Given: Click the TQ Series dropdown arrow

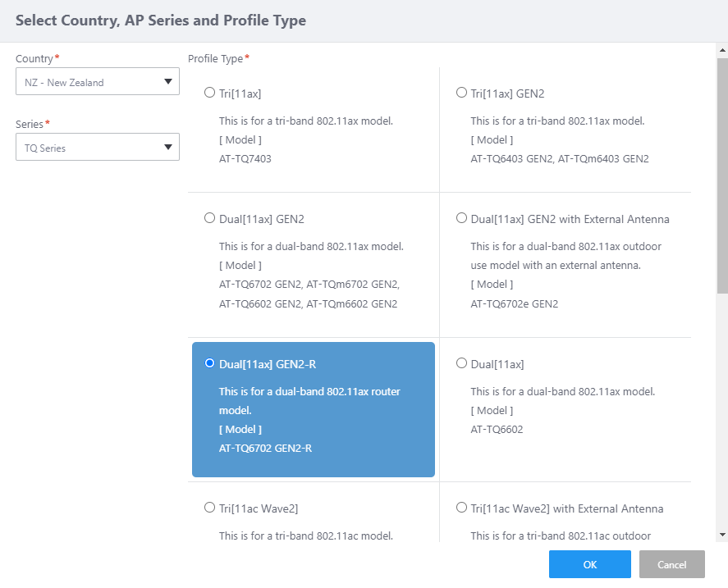Looking at the screenshot, I should tap(167, 148).
